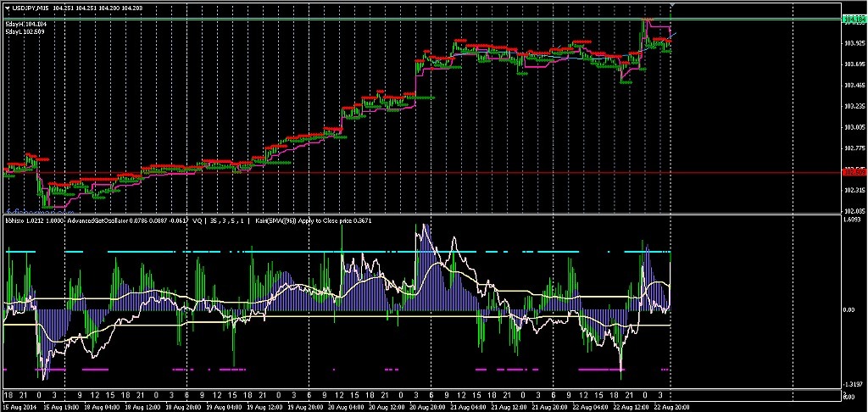
Task: Select the red 5-day low horizontal line
Action: point(339,172)
